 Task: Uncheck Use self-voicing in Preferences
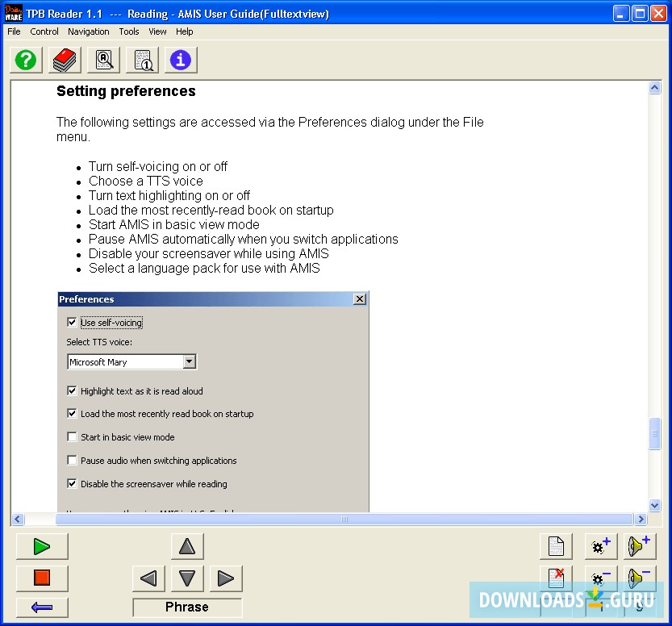pos(72,322)
